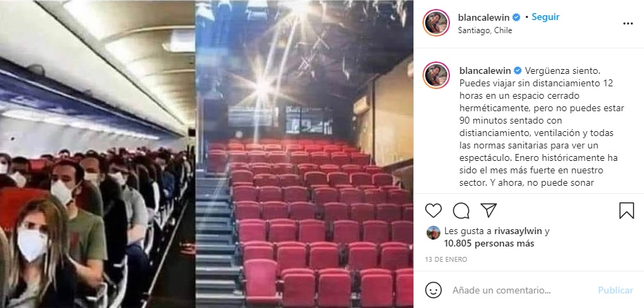Open the three-dot more options menu
The width and height of the screenshot is (644, 308).
coord(628,23)
